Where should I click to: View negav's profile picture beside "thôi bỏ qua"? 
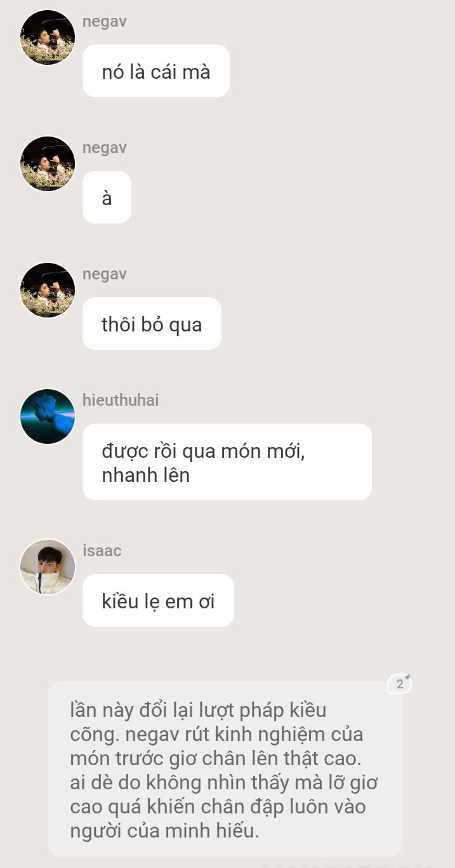[48, 290]
